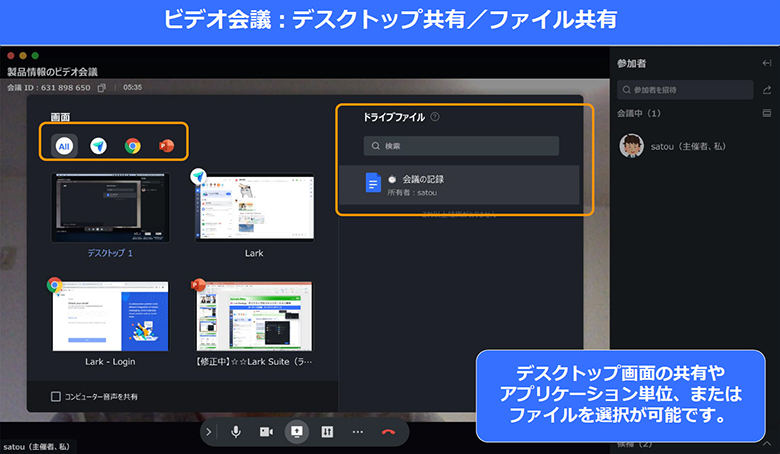The width and height of the screenshot is (780, 454).
Task: Click the share screen button in toolbar
Action: 296,431
